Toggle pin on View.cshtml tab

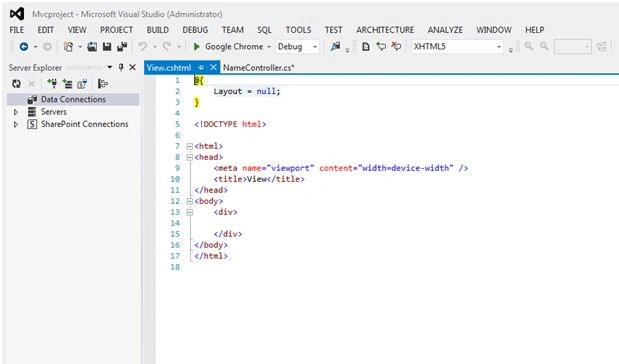coord(201,68)
